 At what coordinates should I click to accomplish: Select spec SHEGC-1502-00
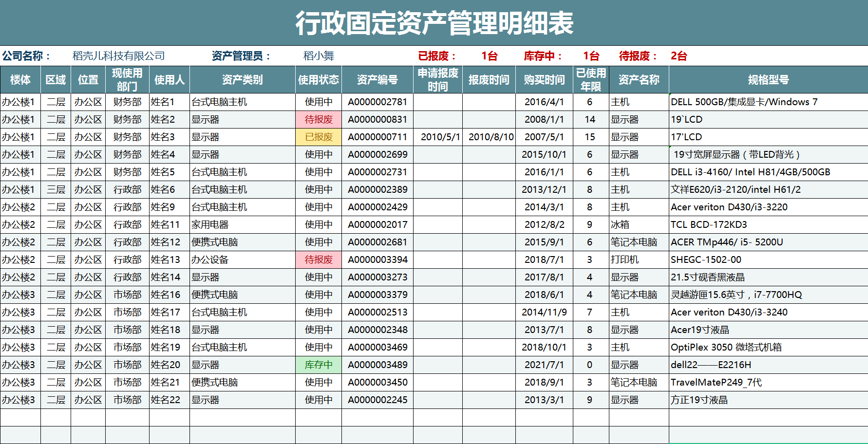(706, 259)
